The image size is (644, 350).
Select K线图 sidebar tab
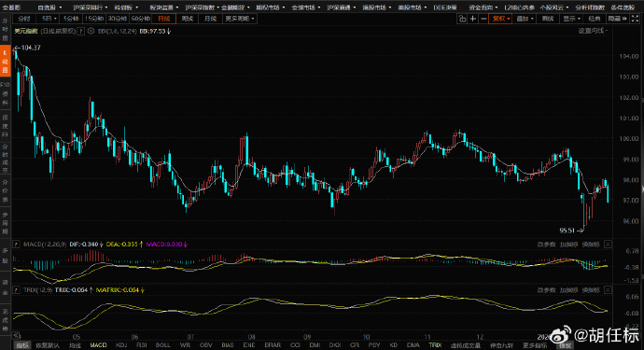click(x=5, y=62)
